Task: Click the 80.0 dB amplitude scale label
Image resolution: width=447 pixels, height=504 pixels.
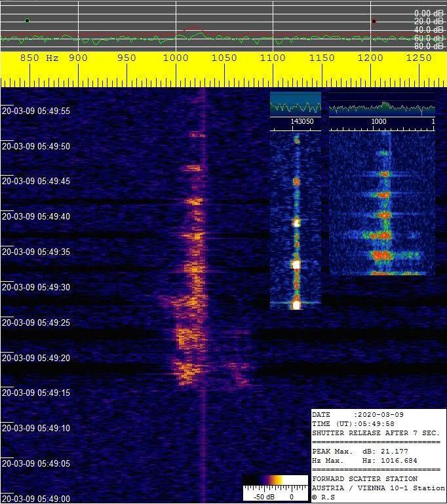Action: click(x=429, y=47)
